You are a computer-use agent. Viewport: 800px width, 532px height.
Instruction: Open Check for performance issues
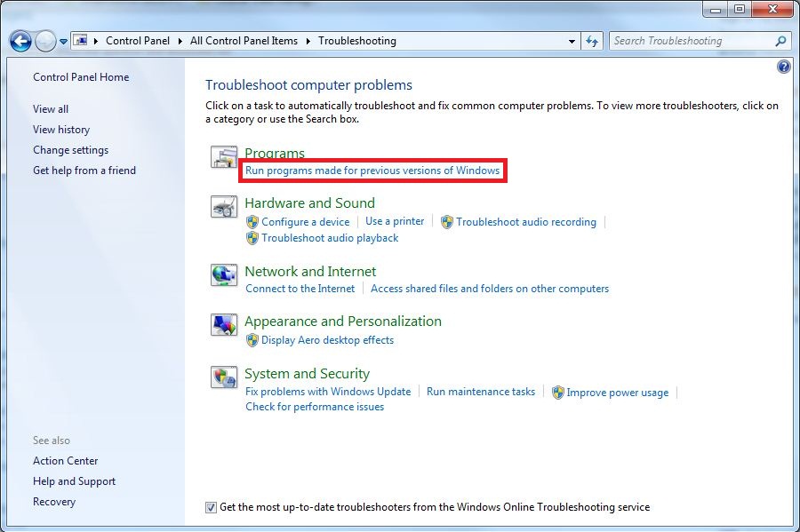[315, 407]
